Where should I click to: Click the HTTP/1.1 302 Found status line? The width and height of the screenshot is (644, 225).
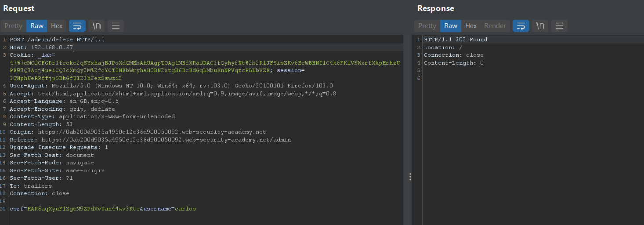click(456, 40)
